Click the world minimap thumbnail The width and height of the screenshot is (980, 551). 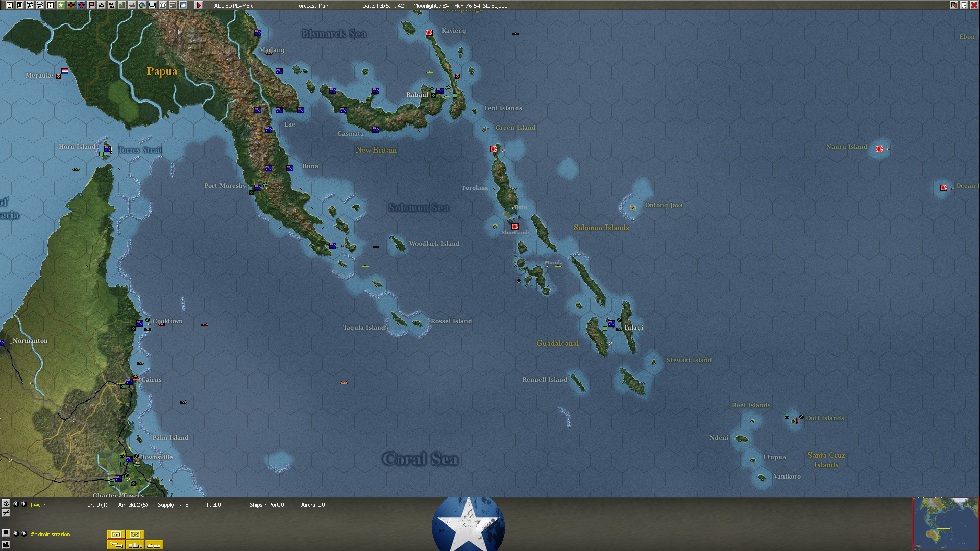pos(946,524)
